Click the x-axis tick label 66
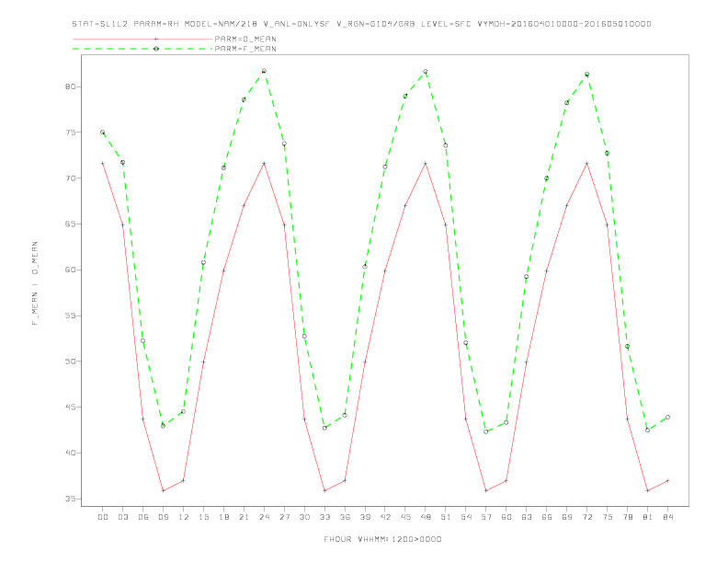The height and width of the screenshot is (563, 728). [547, 517]
